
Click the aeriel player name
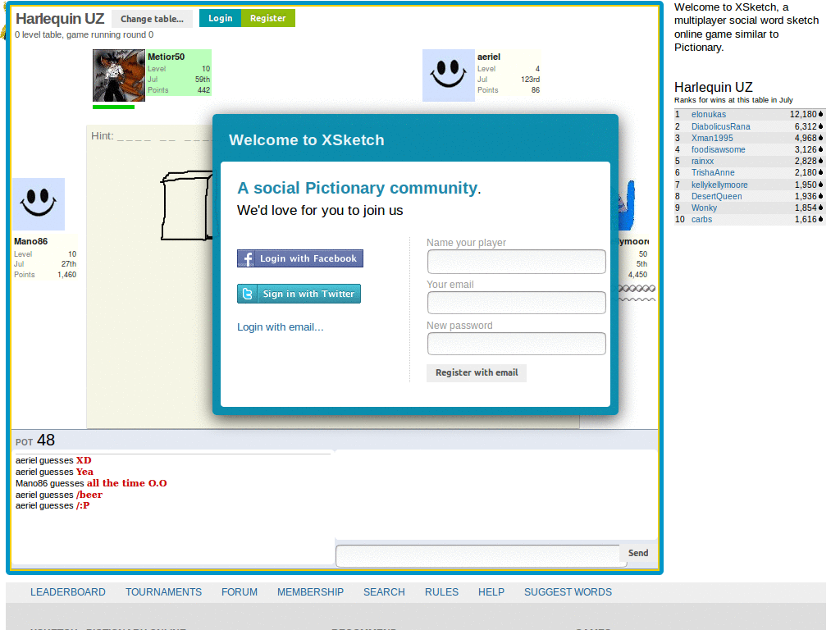point(489,57)
